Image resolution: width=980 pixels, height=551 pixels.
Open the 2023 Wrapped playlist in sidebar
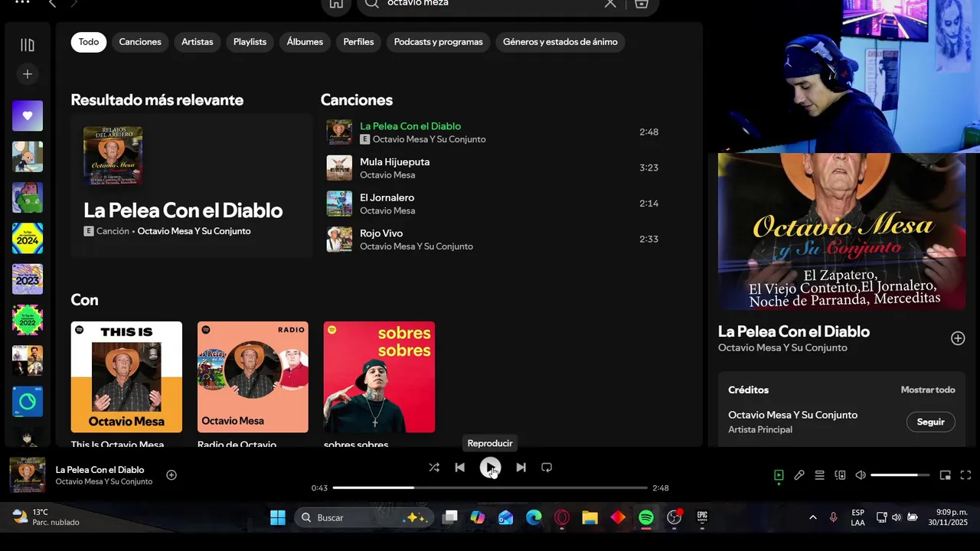coord(28,279)
